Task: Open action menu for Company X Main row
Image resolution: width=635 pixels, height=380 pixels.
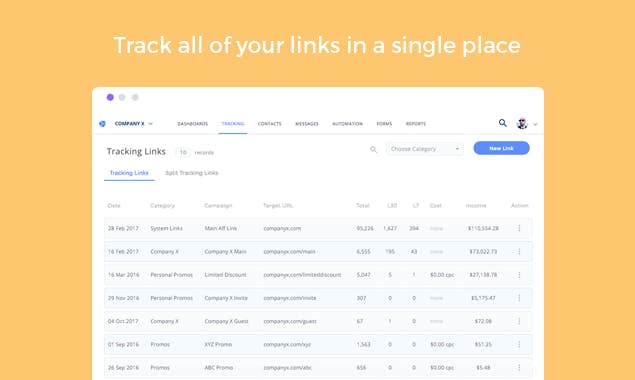Action: 519,252
